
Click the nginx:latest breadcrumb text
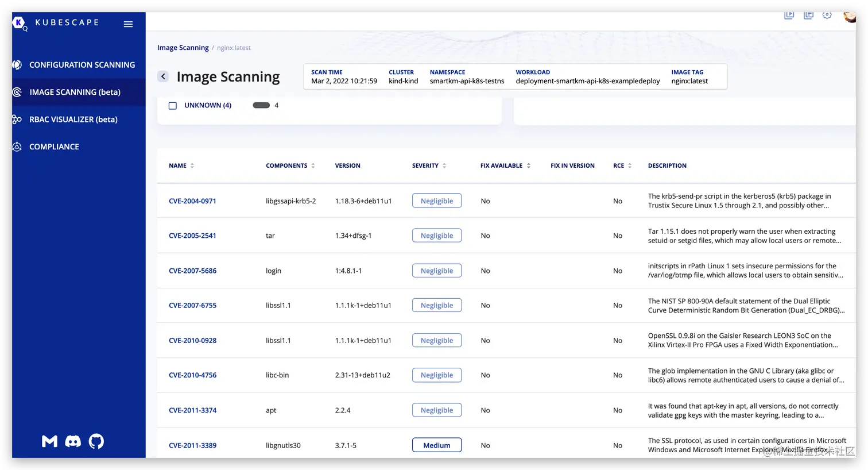pos(234,48)
